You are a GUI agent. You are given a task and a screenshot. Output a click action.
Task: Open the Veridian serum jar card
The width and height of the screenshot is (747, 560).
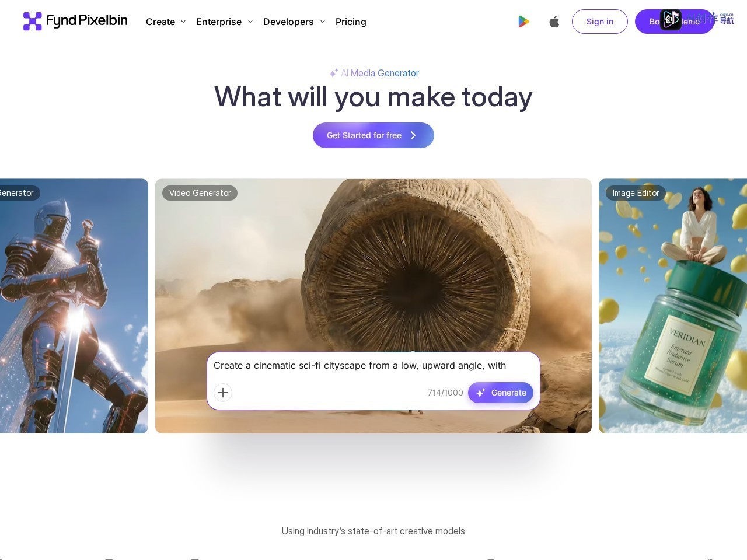tap(673, 306)
